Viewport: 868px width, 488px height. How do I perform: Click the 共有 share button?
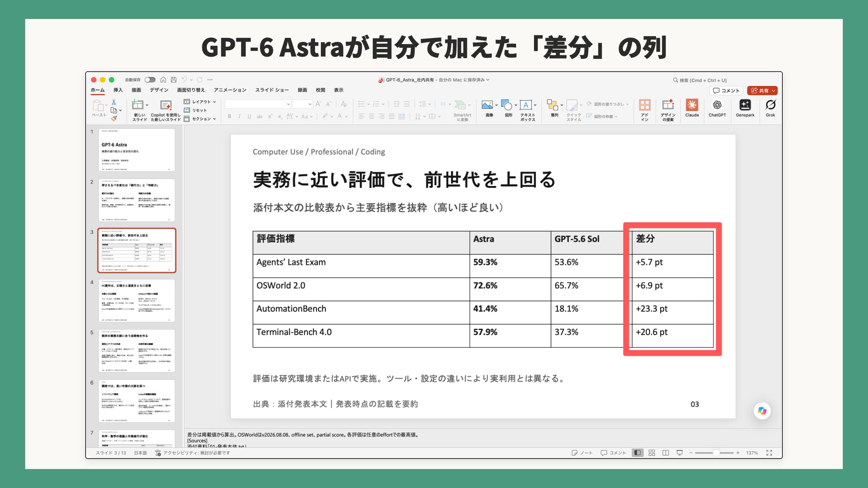[762, 91]
